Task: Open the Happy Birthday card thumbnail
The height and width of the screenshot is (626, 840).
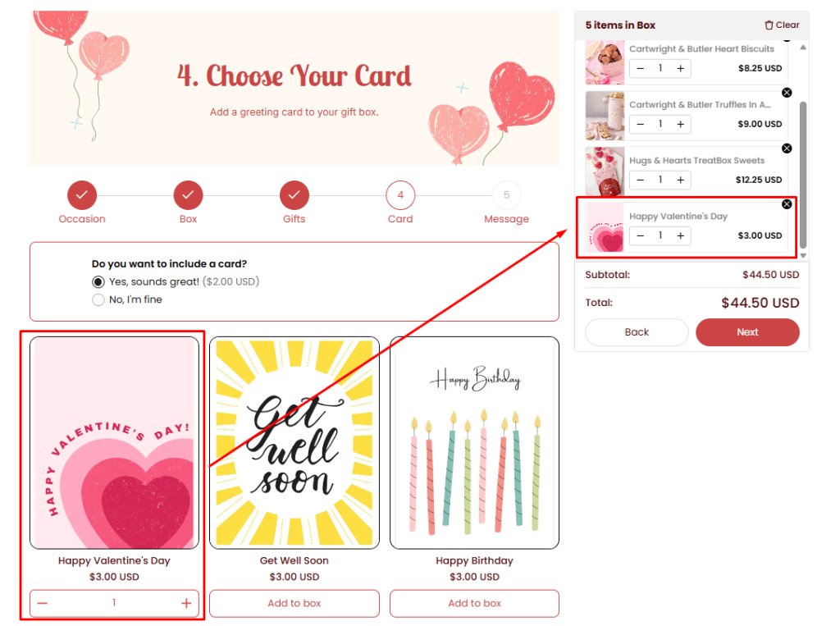Action: (x=474, y=443)
